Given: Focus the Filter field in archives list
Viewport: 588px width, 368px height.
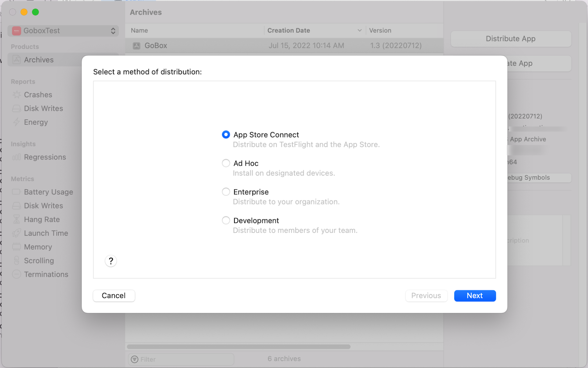Looking at the screenshot, I should 181,359.
